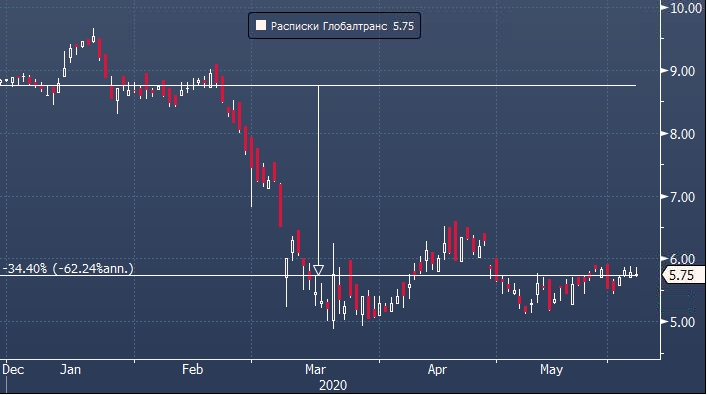Click the Apr month label on time axis
Screen dimensions: 707x395
[x=437, y=370]
